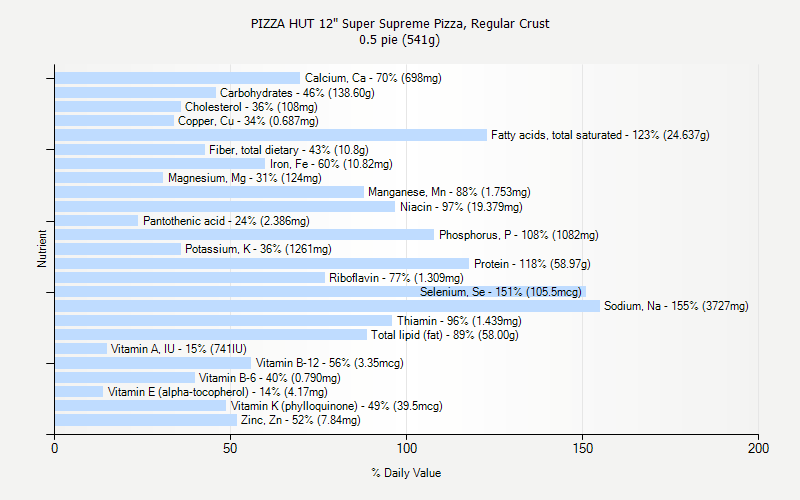Click the Vitamin B-6 bar
This screenshot has width=800, height=500.
(x=125, y=378)
